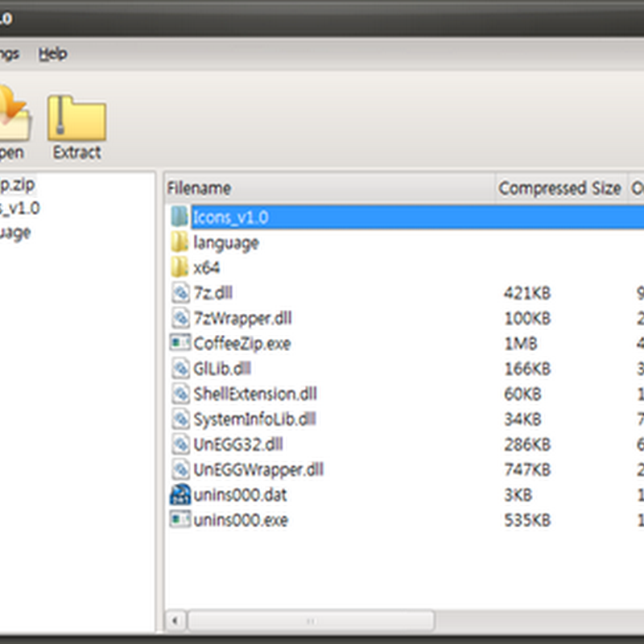Sort by the Compressed Size column header
This screenshot has height=644, width=644.
(561, 188)
